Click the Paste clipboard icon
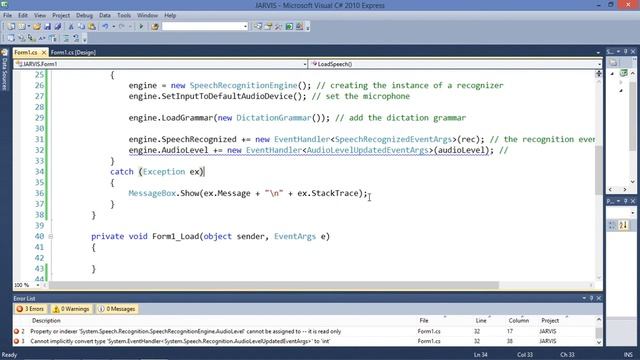The image size is (640, 360). tap(92, 27)
